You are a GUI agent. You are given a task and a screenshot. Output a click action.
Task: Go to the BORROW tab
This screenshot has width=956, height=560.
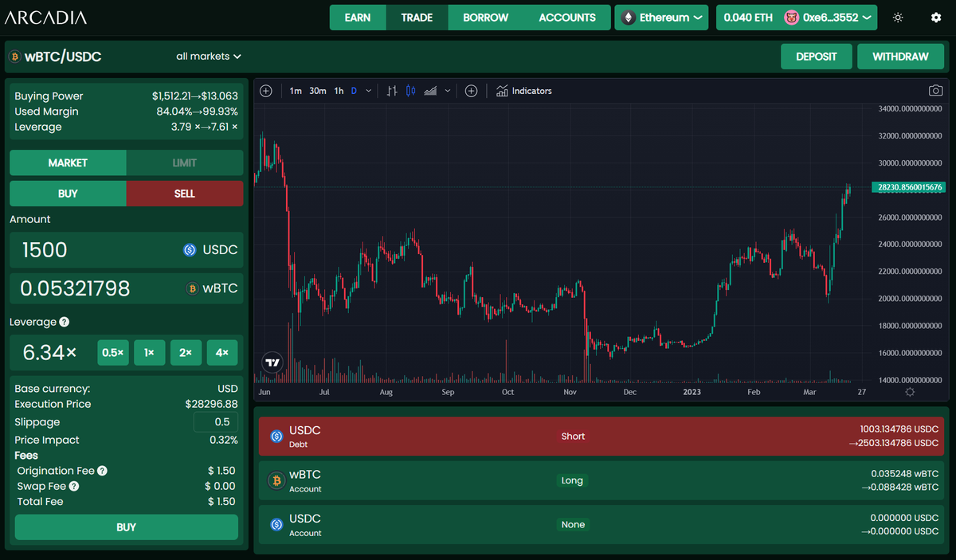(x=485, y=18)
